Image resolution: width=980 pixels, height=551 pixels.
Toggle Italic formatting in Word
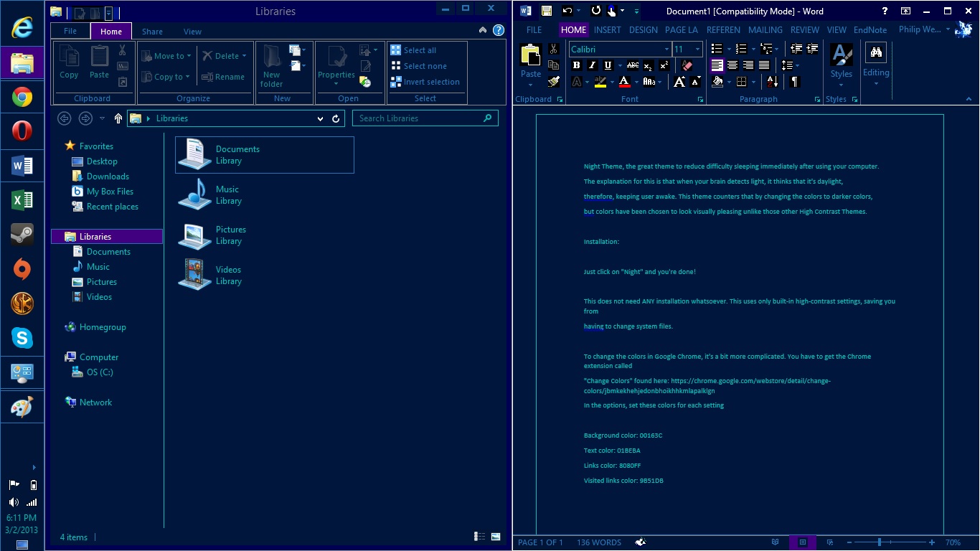(592, 65)
